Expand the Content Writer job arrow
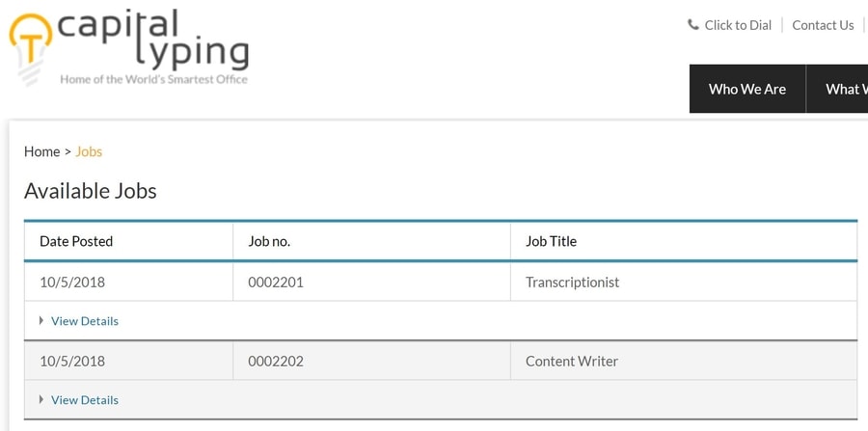Image resolution: width=868 pixels, height=431 pixels. (41, 399)
